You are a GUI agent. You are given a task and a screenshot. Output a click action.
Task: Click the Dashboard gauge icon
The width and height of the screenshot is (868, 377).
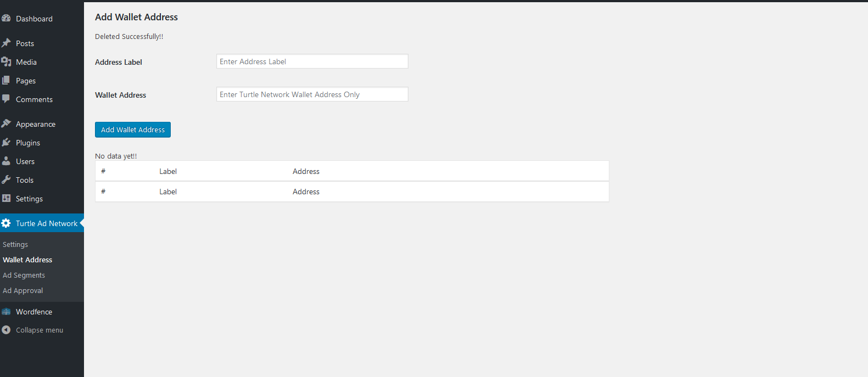coord(6,18)
